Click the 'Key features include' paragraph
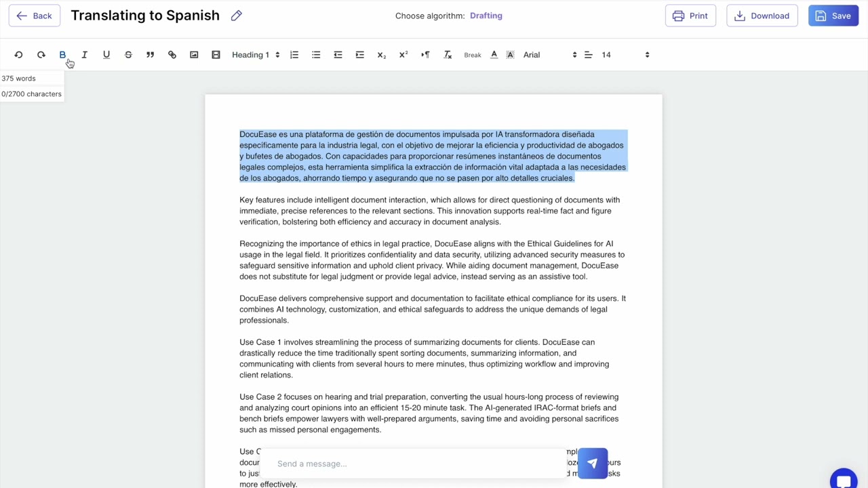This screenshot has height=488, width=868. click(430, 211)
